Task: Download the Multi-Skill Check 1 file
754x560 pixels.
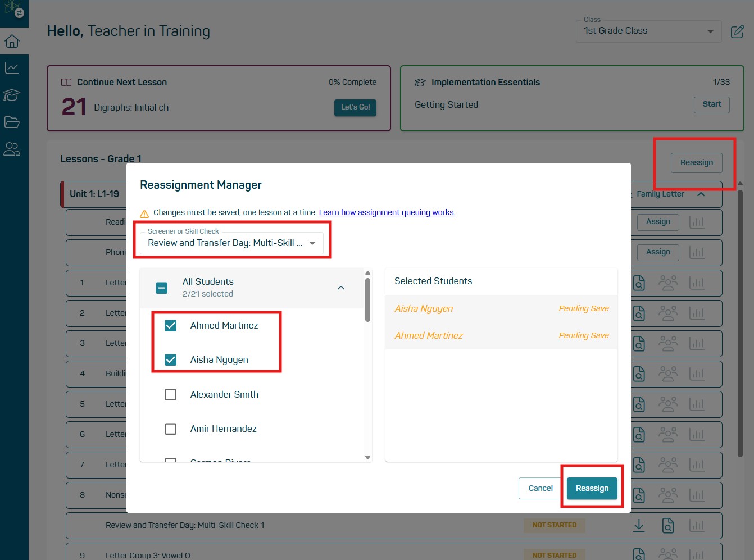Action: 639,525
